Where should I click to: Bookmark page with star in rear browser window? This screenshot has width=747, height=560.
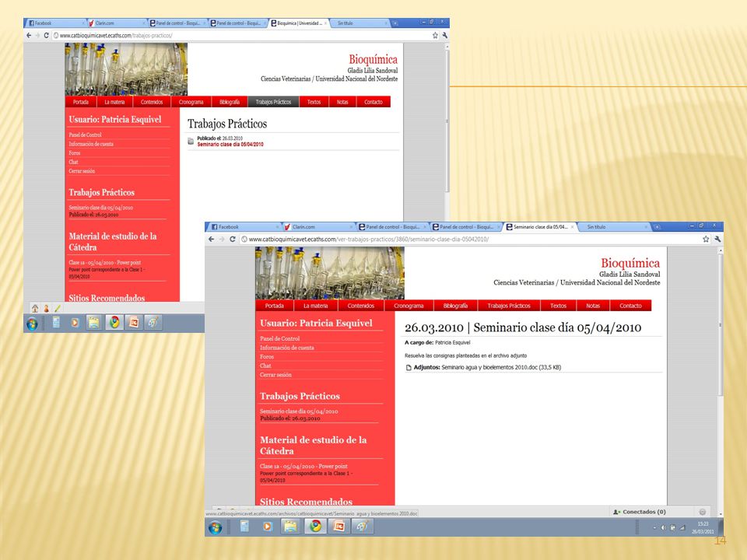[435, 35]
